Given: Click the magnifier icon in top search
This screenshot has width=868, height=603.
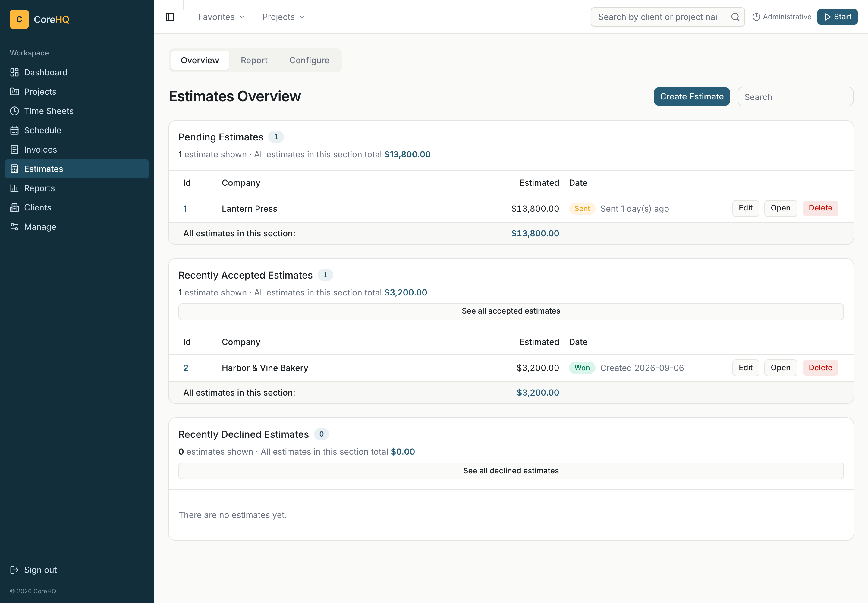Looking at the screenshot, I should point(735,17).
